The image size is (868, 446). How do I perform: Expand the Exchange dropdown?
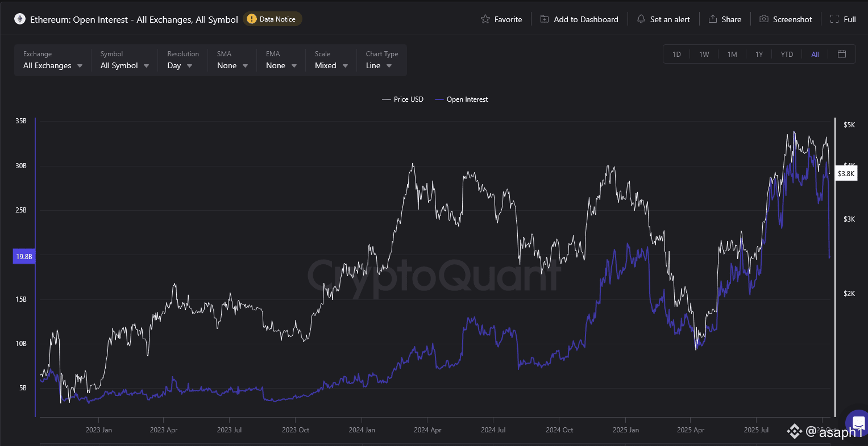coord(53,65)
